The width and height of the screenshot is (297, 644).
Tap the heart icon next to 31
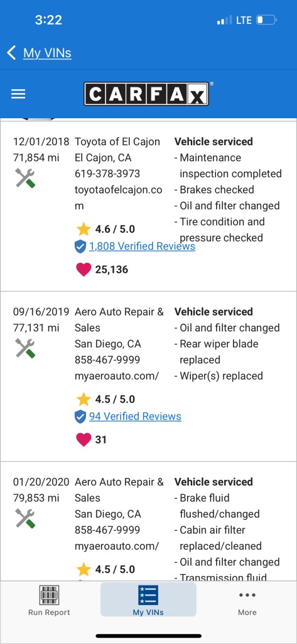point(84,440)
